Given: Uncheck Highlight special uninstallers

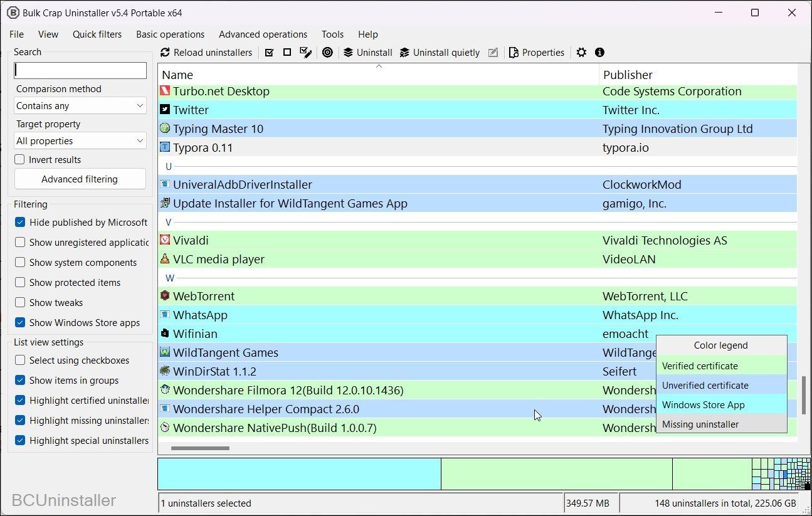Looking at the screenshot, I should tap(20, 441).
